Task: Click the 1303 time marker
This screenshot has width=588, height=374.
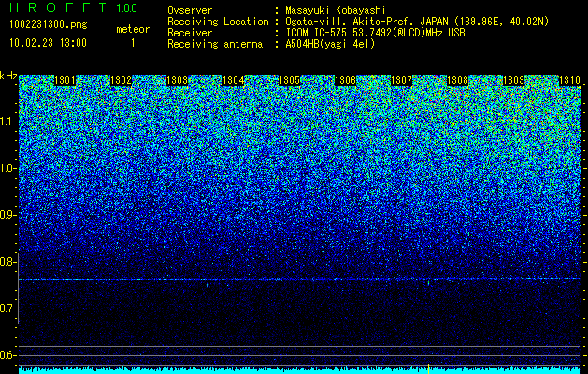Action: click(177, 80)
